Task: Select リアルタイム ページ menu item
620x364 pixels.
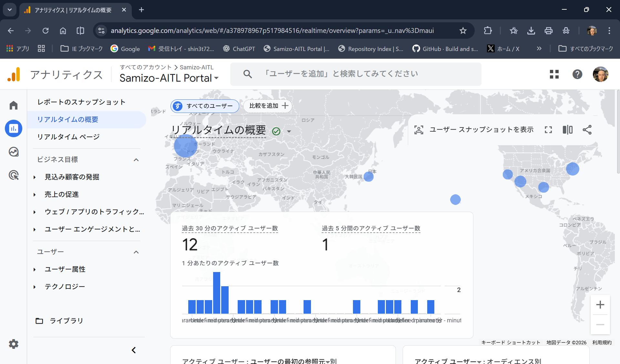Action: point(68,137)
